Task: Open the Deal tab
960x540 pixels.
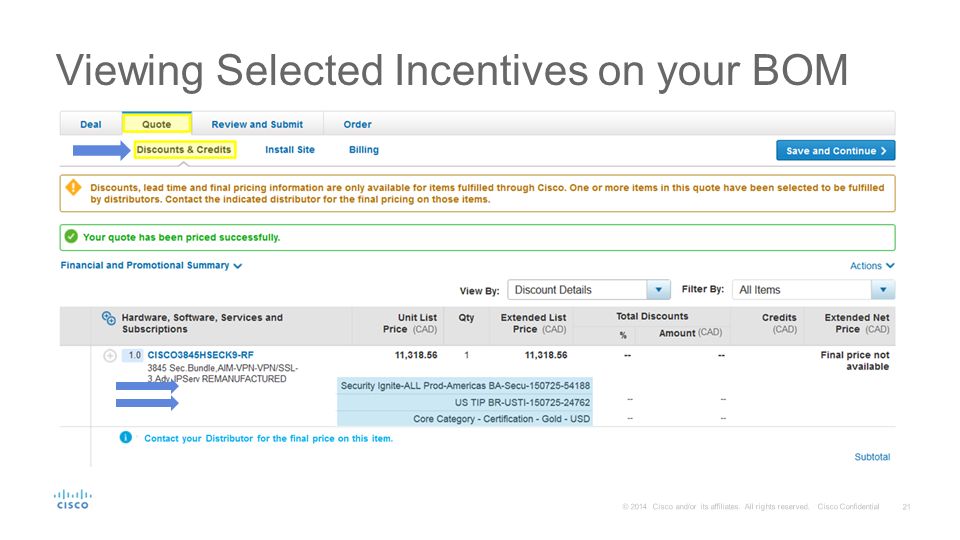Action: 91,124
